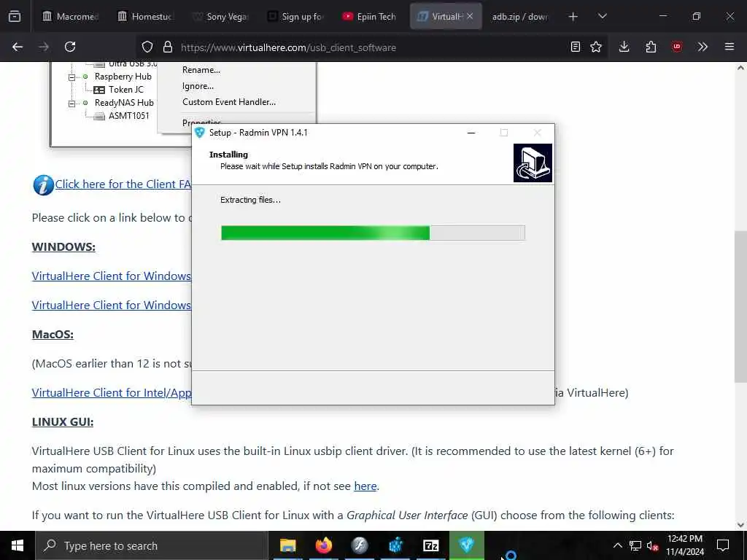Open the Firefox downloads panel
Image resolution: width=747 pixels, height=560 pixels.
click(x=624, y=47)
